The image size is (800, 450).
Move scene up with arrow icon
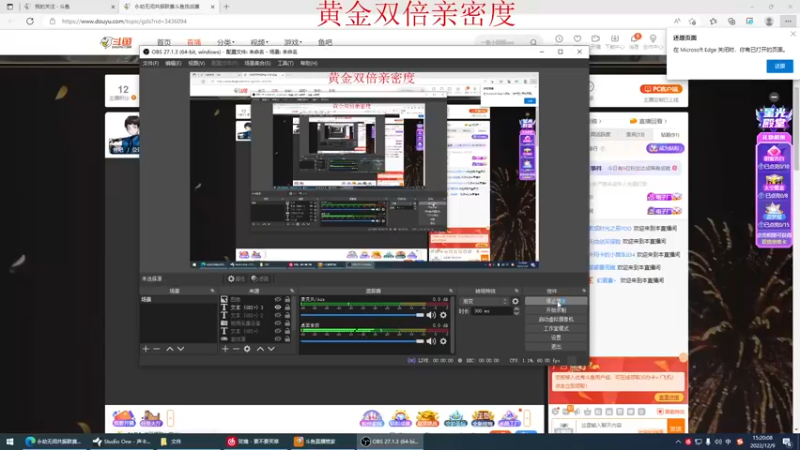pos(169,349)
